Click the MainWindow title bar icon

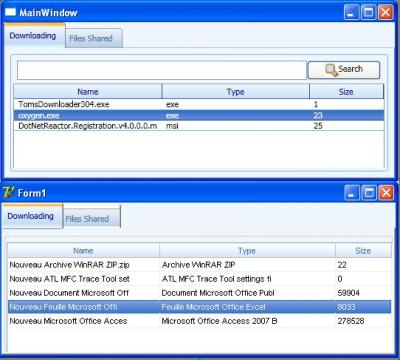point(10,13)
